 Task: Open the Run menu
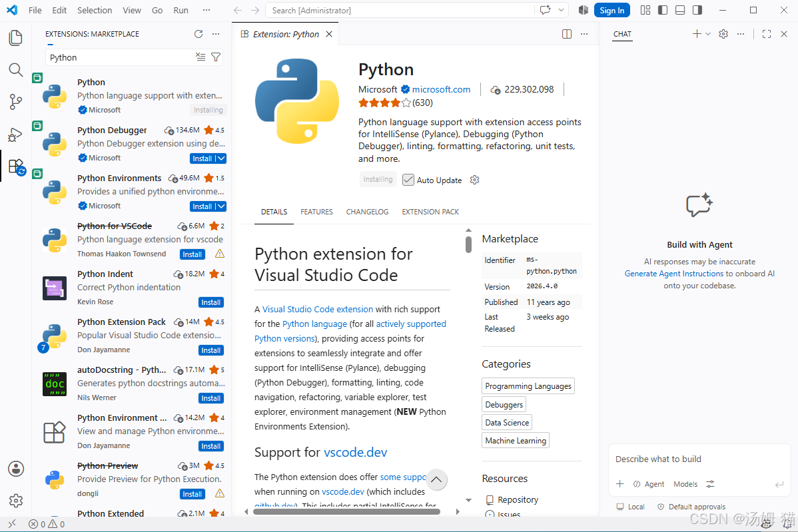pyautogui.click(x=181, y=10)
